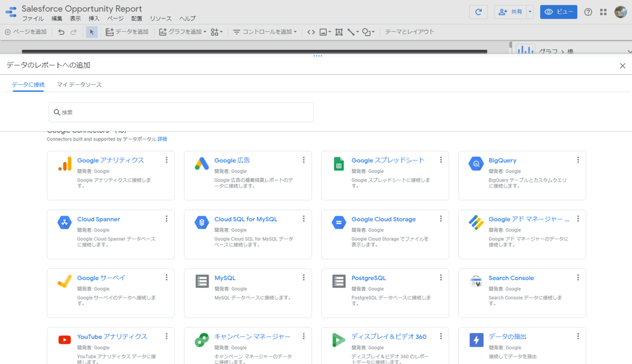
Task: Click the 共有 button
Action: tap(510, 12)
